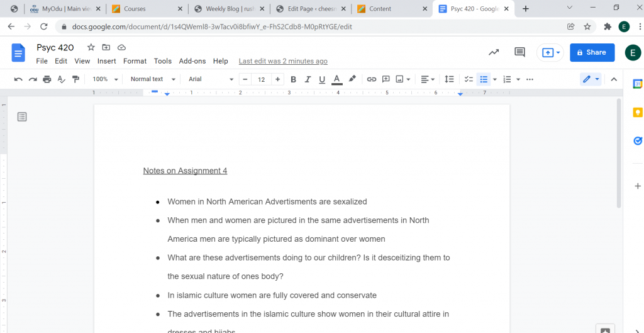Viewport: 644px width, 333px height.
Task: Toggle the numbered list button
Action: (508, 79)
